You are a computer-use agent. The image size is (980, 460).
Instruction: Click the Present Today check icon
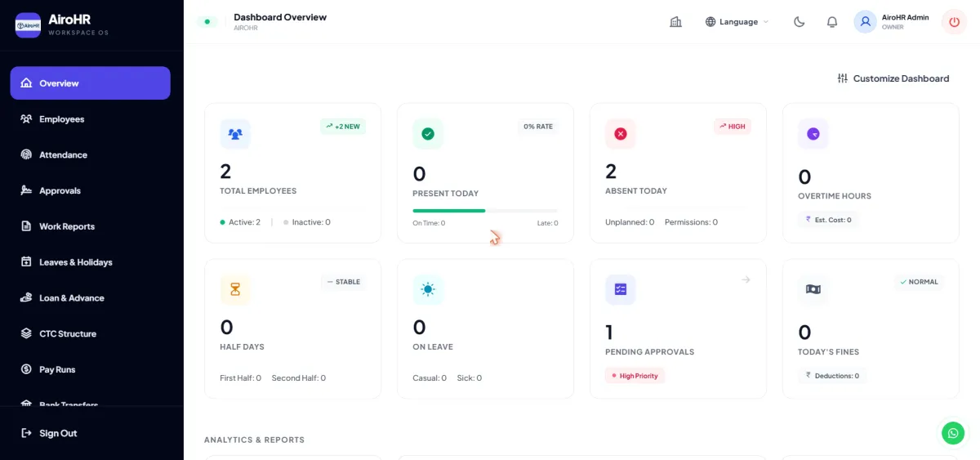coord(428,134)
